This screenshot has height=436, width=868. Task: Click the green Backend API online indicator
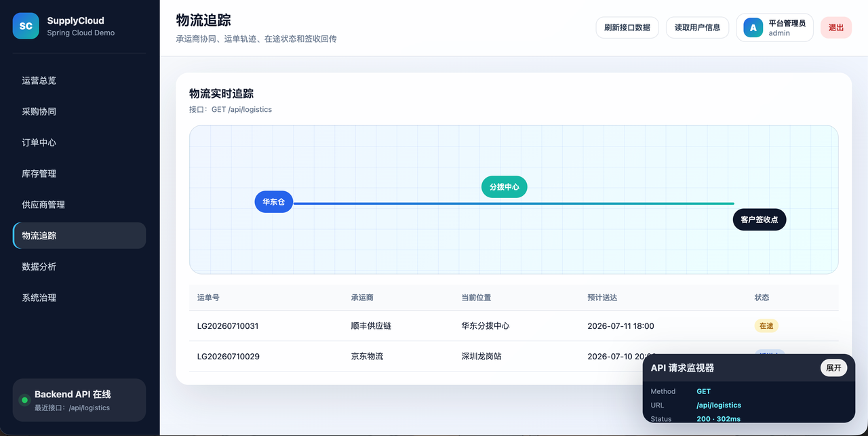(x=24, y=400)
